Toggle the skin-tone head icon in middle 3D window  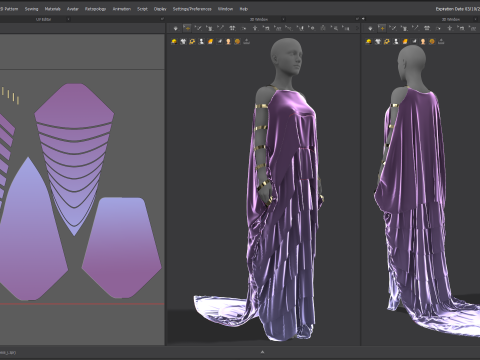(228, 41)
